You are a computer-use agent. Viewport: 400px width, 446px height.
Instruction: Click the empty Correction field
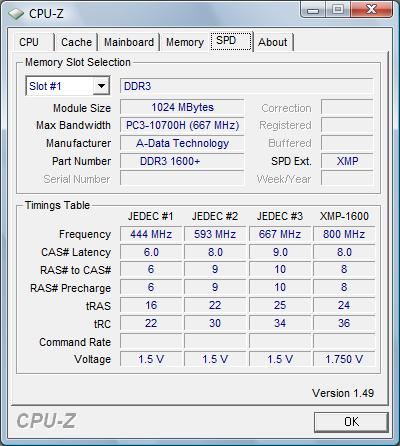[x=347, y=107]
